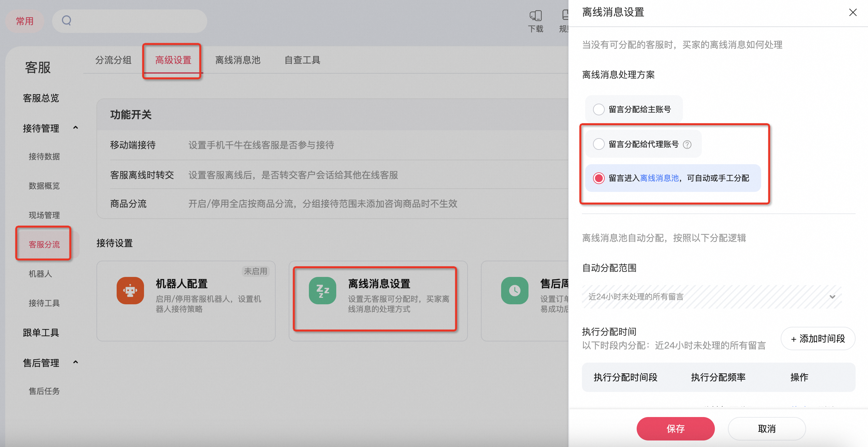The image size is (868, 447).
Task: Click the 移动端接待 row label
Action: click(x=133, y=145)
